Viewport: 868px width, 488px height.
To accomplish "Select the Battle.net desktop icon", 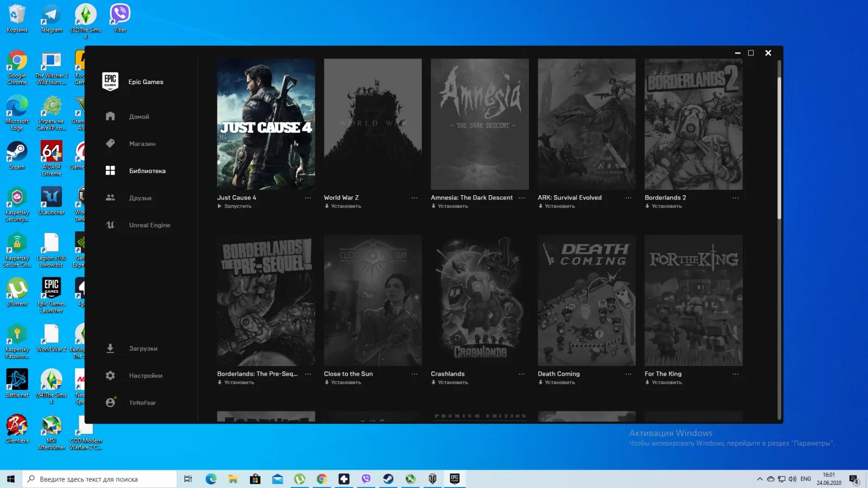I will pos(17,384).
